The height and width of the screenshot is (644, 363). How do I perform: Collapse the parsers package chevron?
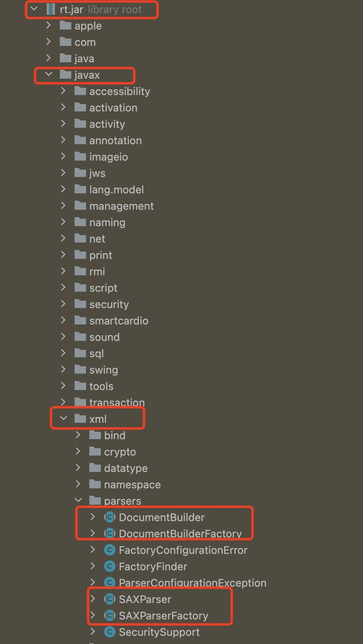point(78,500)
